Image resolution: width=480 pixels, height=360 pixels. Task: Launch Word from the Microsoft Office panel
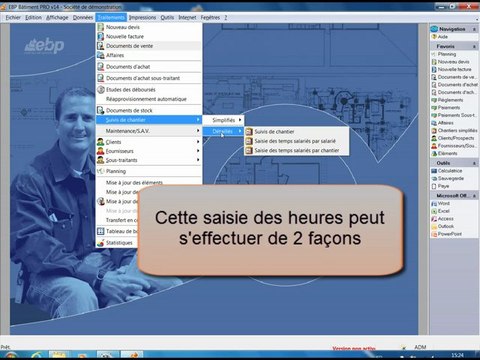click(443, 203)
